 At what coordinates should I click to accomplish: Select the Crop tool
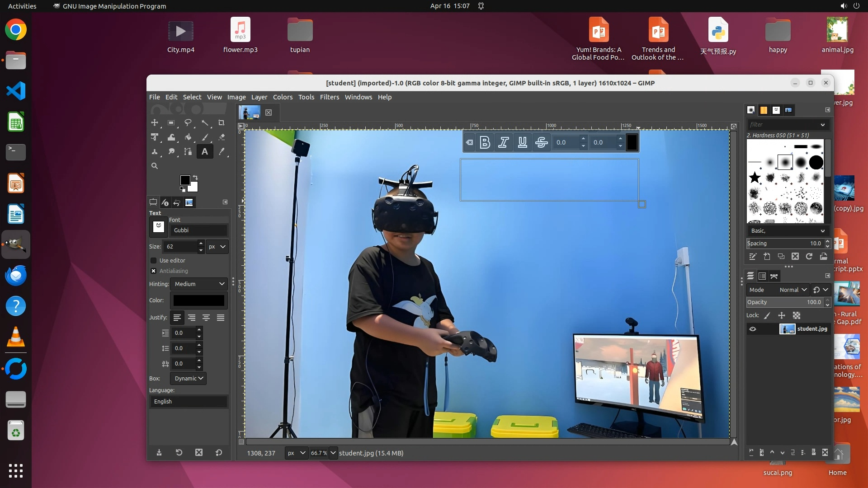[x=222, y=123]
